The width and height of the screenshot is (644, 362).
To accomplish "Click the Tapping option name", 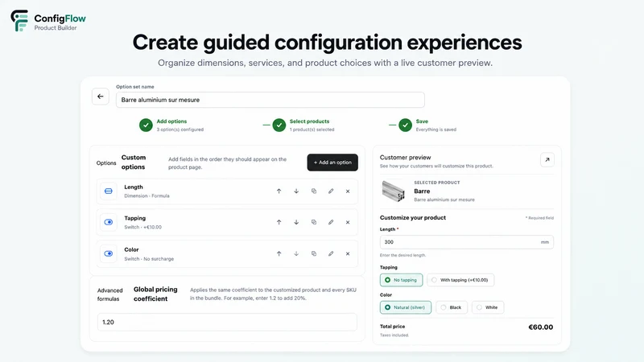I will [134, 218].
